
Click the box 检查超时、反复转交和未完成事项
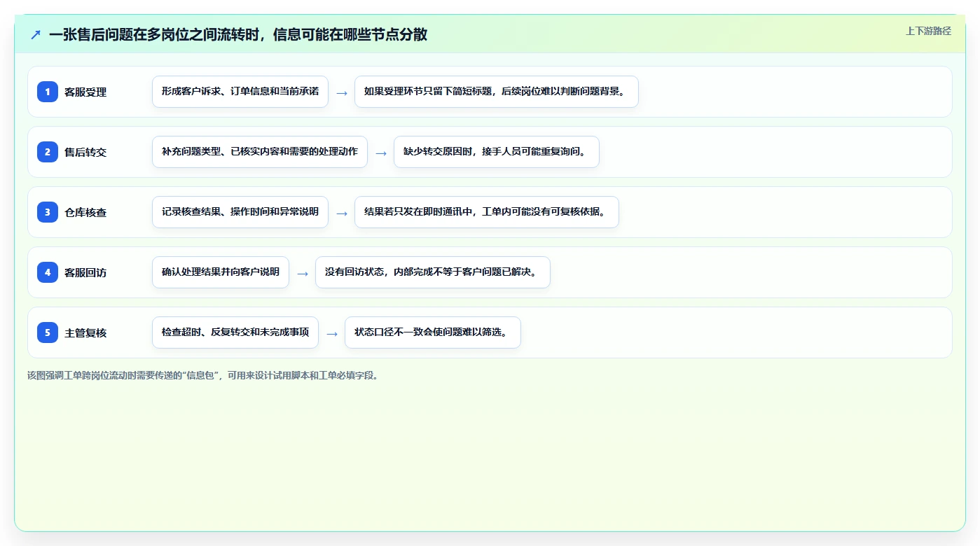click(235, 332)
